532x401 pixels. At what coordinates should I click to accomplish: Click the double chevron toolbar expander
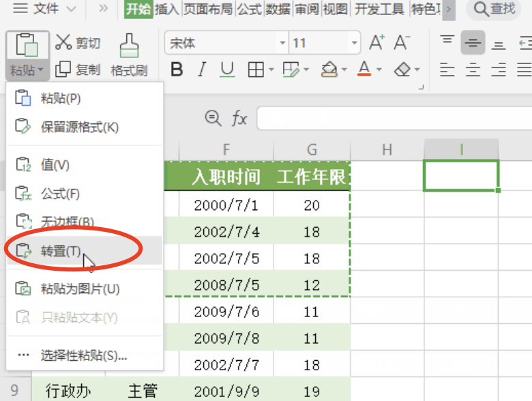(103, 8)
